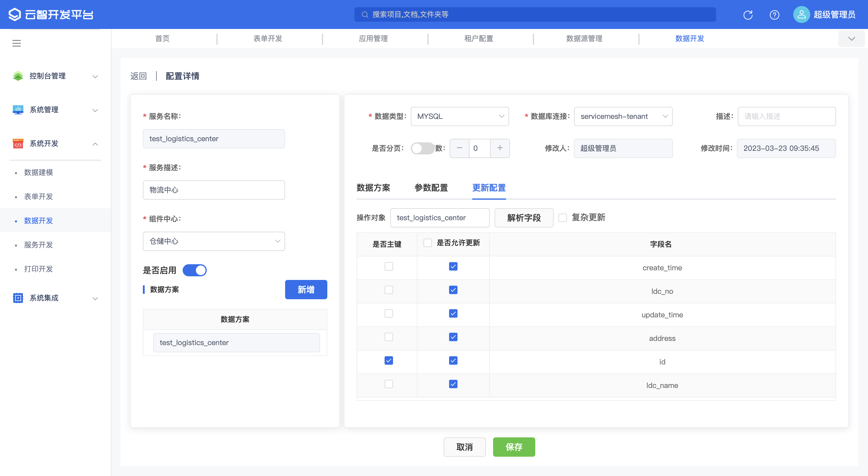Uncheck allow update for create_time
Image resolution: width=868 pixels, height=476 pixels.
tap(453, 267)
